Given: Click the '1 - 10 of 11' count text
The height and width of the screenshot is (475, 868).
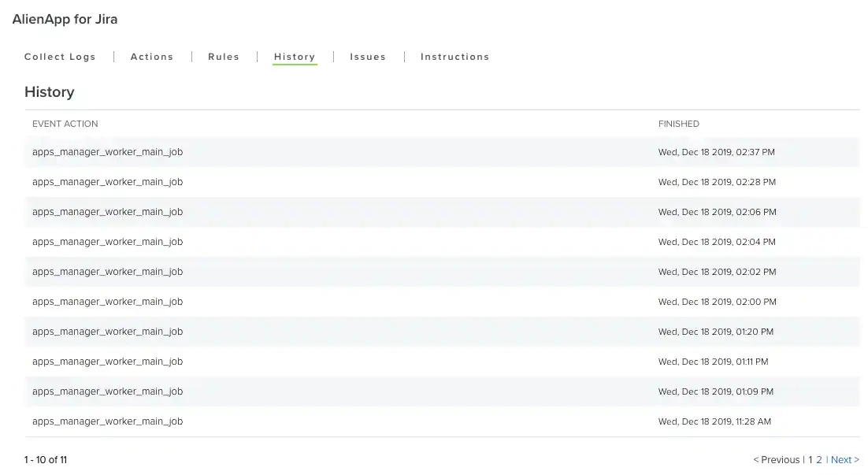Looking at the screenshot, I should (x=46, y=459).
